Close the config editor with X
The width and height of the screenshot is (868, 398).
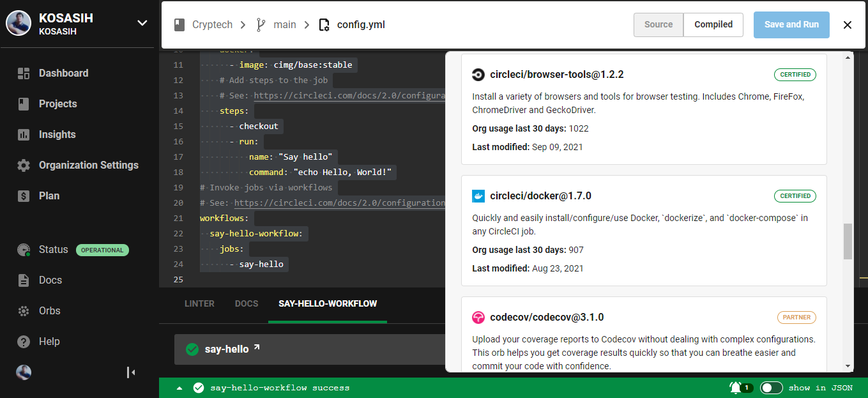[848, 25]
